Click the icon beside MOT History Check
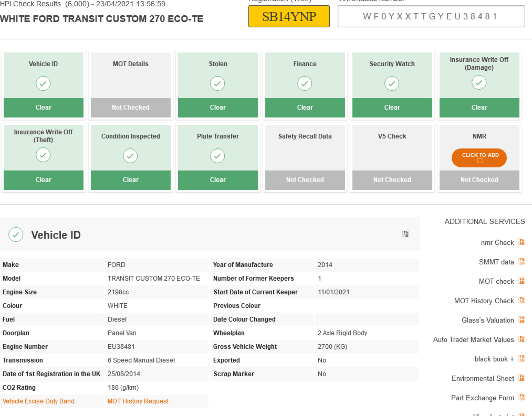The height and width of the screenshot is (416, 532). (521, 300)
